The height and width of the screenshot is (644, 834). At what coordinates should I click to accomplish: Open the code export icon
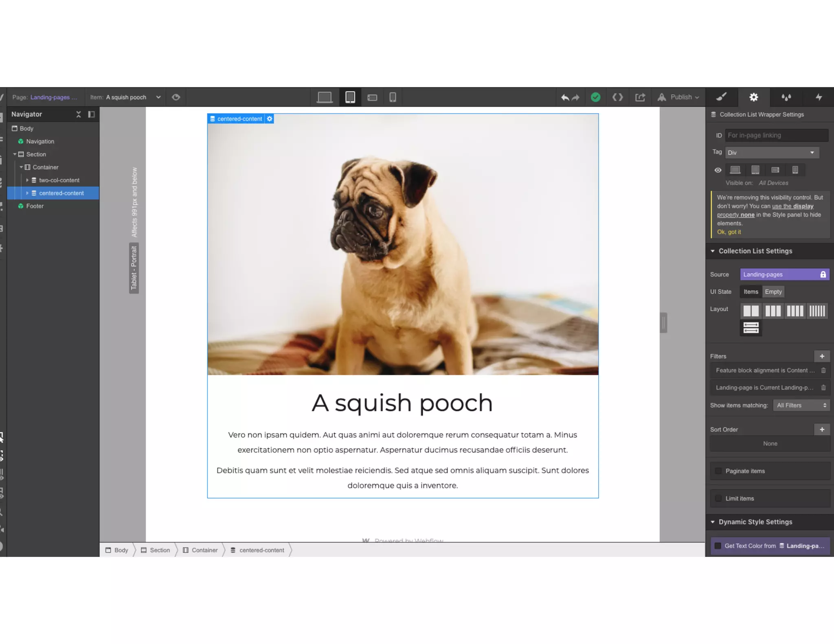pyautogui.click(x=617, y=97)
